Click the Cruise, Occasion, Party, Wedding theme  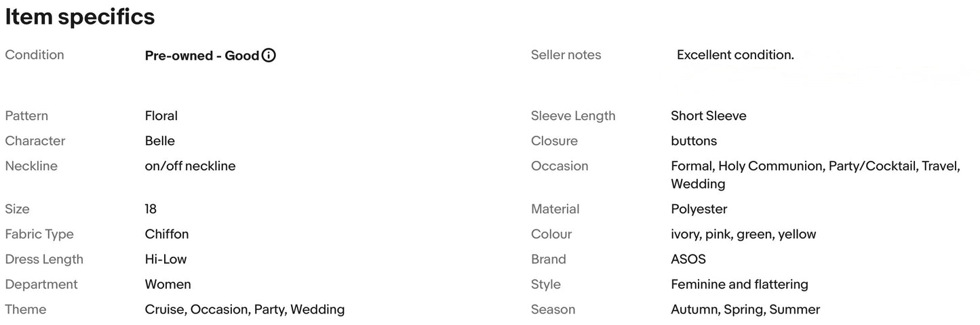pyautogui.click(x=244, y=309)
